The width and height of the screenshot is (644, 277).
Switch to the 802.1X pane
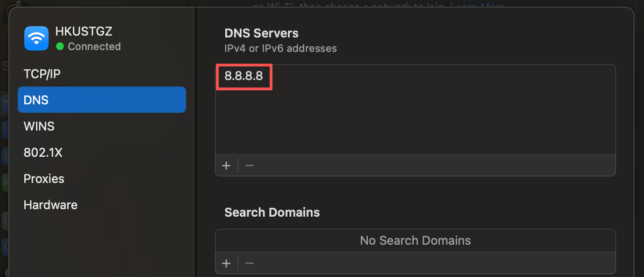[x=43, y=152]
